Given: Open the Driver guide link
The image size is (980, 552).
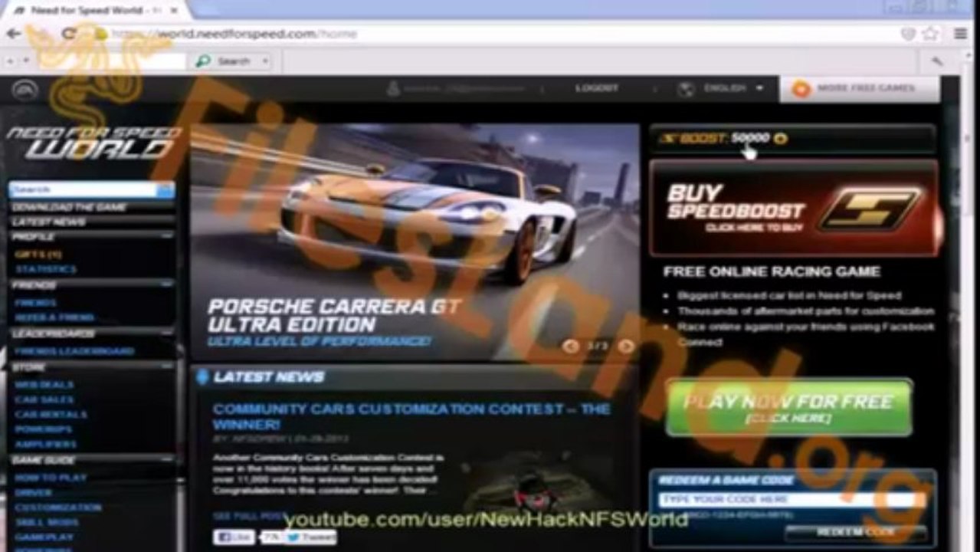Looking at the screenshot, I should (34, 492).
